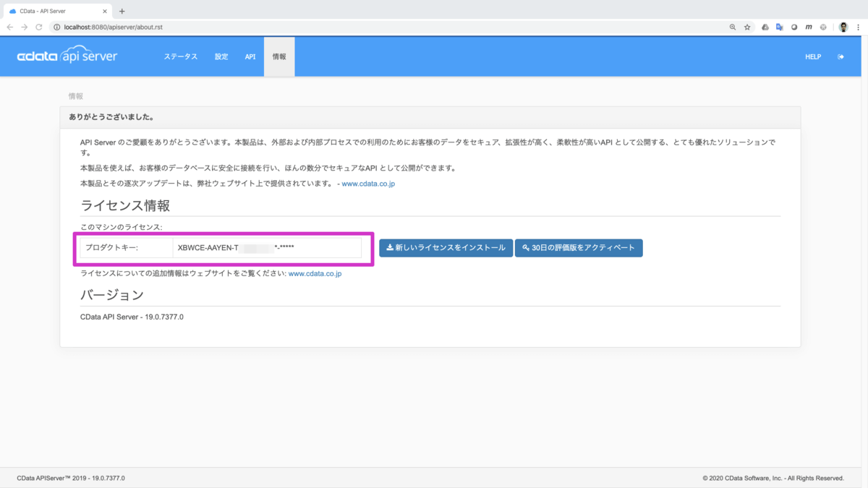This screenshot has height=488, width=868.
Task: Click the ありがとうございました panel header
Action: click(x=430, y=116)
